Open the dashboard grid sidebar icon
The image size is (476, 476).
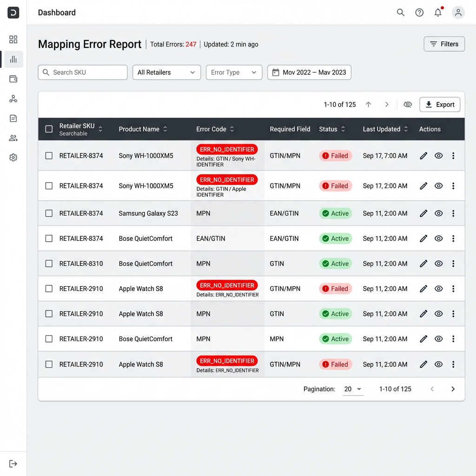[x=13, y=39]
